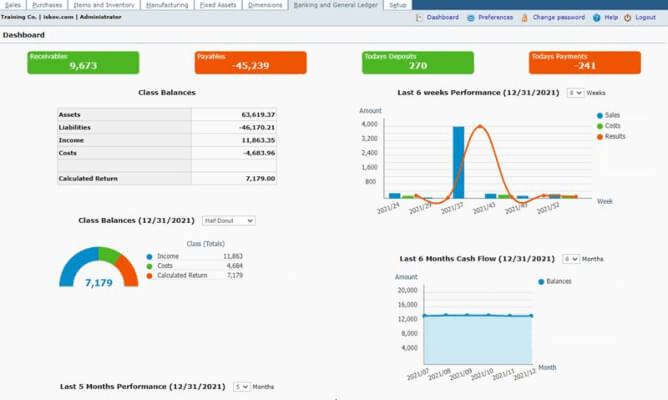The height and width of the screenshot is (400, 668).
Task: Open the Manufacturing tab
Action: (167, 5)
